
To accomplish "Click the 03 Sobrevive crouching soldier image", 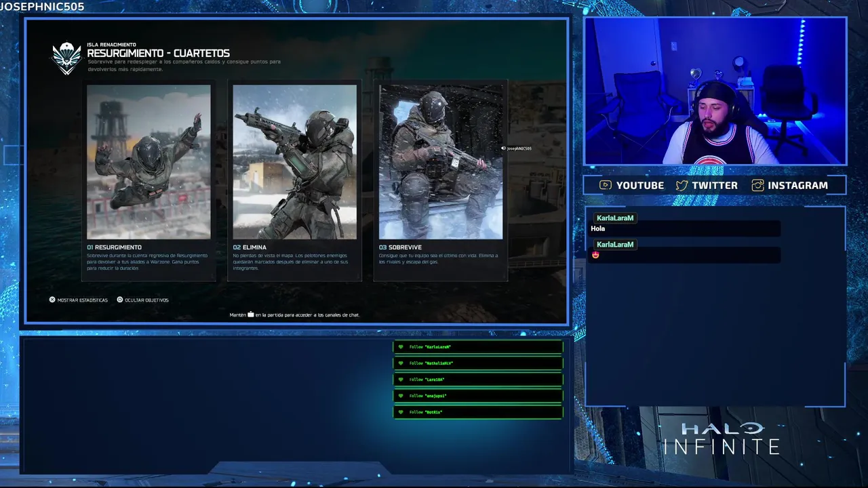I will [x=441, y=162].
